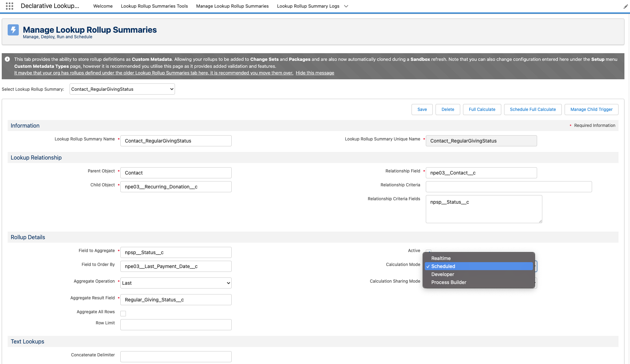Click the Hide this message link
630x364 pixels.
coord(315,73)
